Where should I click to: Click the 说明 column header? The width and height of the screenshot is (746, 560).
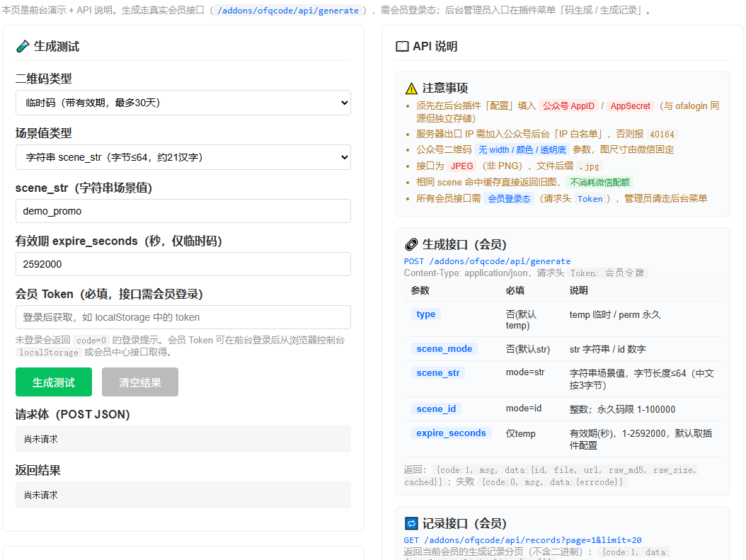(578, 290)
